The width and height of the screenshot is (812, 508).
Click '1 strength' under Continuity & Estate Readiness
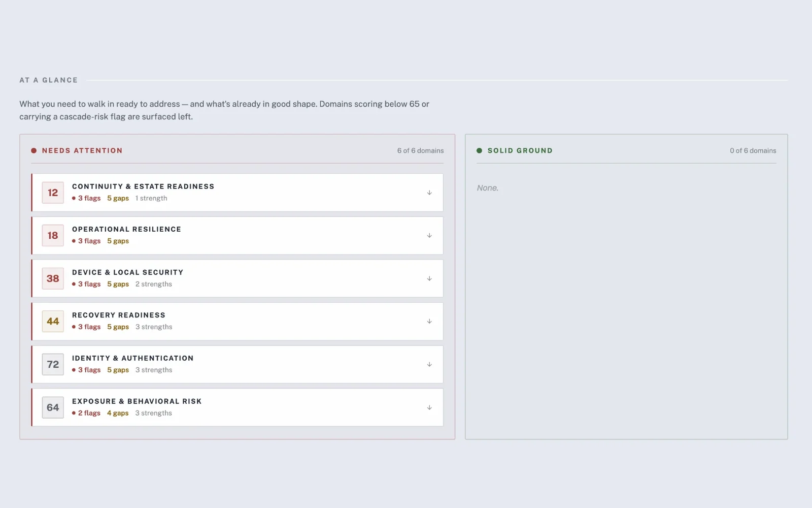151,198
